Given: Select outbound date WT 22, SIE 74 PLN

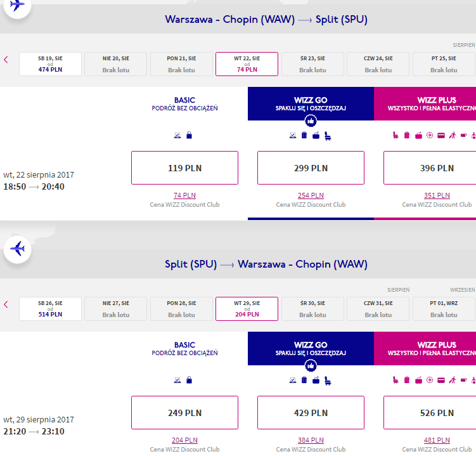Looking at the screenshot, I should pyautogui.click(x=247, y=64).
